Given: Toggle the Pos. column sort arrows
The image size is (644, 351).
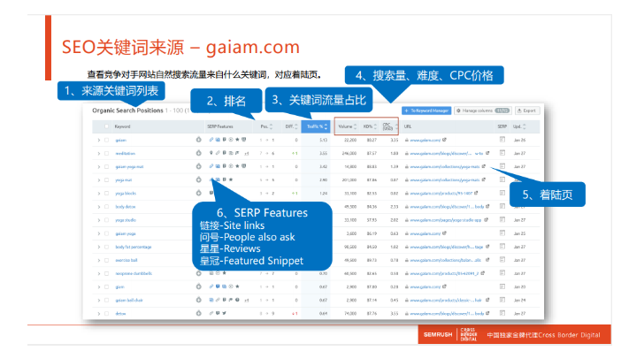Looking at the screenshot, I should pyautogui.click(x=271, y=126).
